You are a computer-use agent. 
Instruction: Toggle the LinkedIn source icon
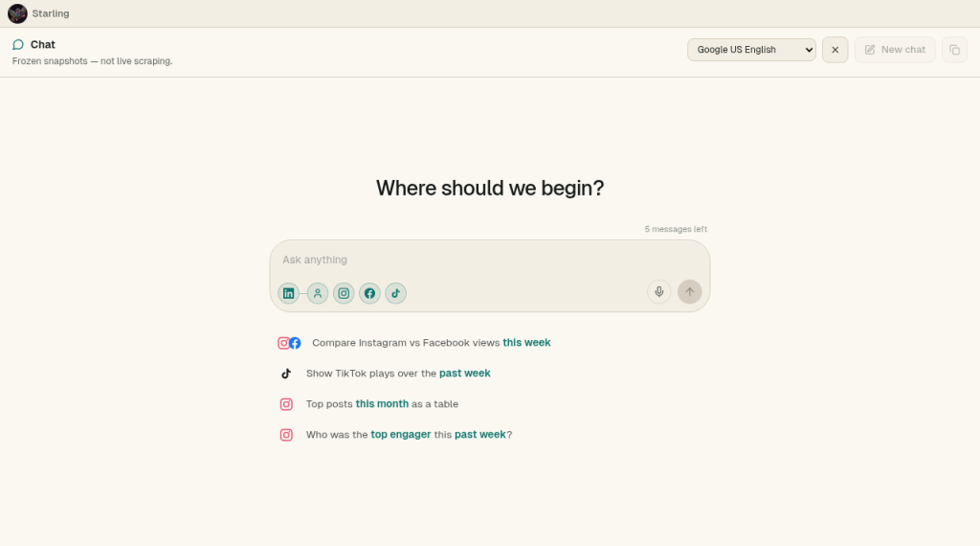coord(288,293)
